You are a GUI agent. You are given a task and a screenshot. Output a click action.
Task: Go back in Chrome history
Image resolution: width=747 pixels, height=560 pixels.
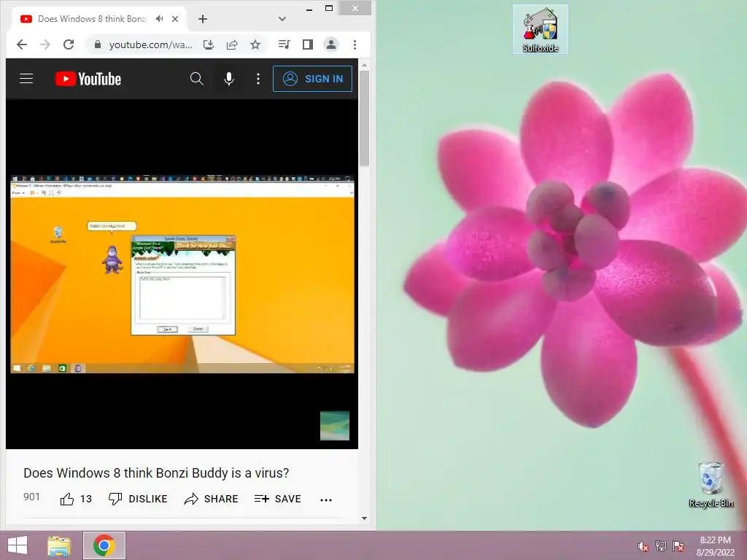point(21,44)
